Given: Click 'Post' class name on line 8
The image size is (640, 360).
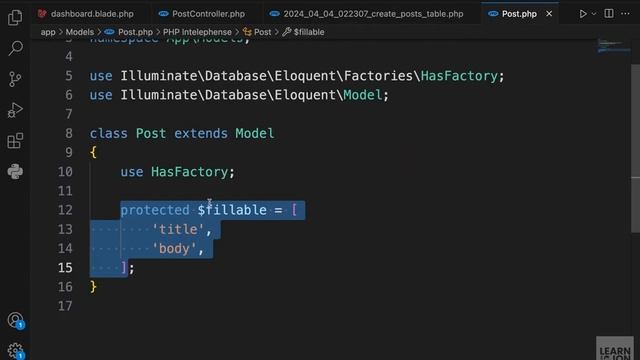Looking at the screenshot, I should point(151,133).
